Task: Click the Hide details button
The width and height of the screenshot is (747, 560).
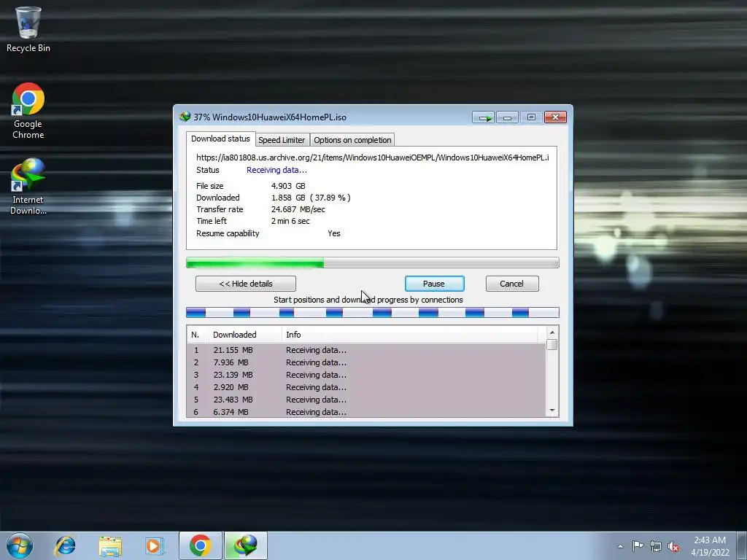Action: click(x=246, y=284)
